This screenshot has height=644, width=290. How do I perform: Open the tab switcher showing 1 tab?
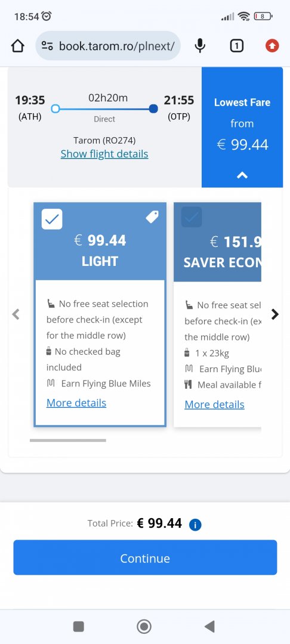tap(236, 45)
